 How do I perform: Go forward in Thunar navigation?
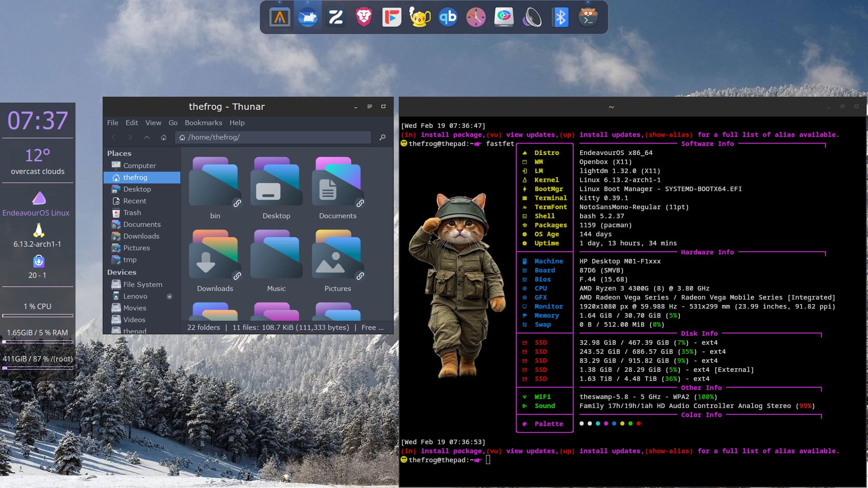click(130, 137)
